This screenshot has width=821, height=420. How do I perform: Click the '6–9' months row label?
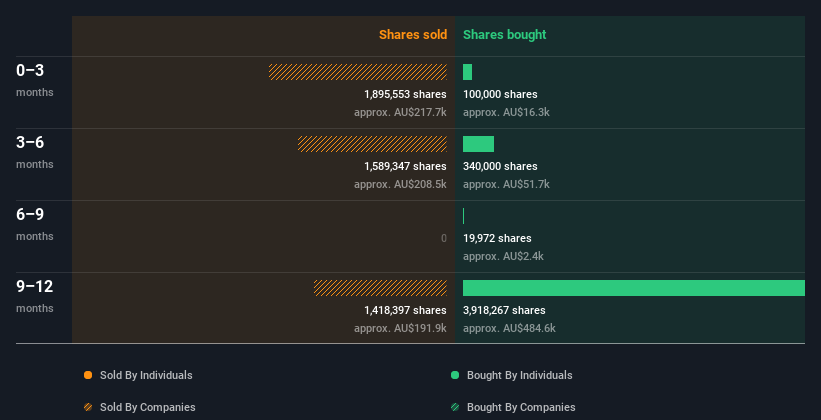tap(30, 214)
